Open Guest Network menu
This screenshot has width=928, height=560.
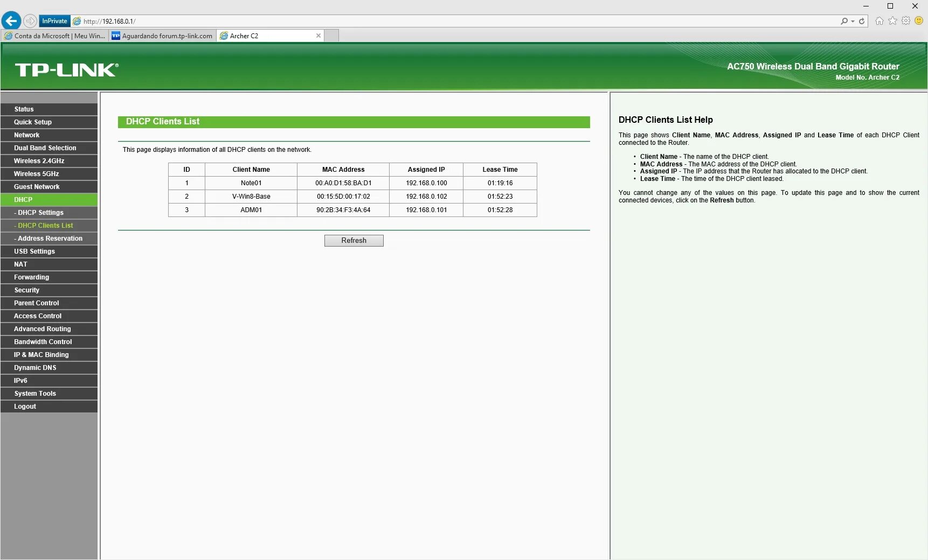pos(49,187)
